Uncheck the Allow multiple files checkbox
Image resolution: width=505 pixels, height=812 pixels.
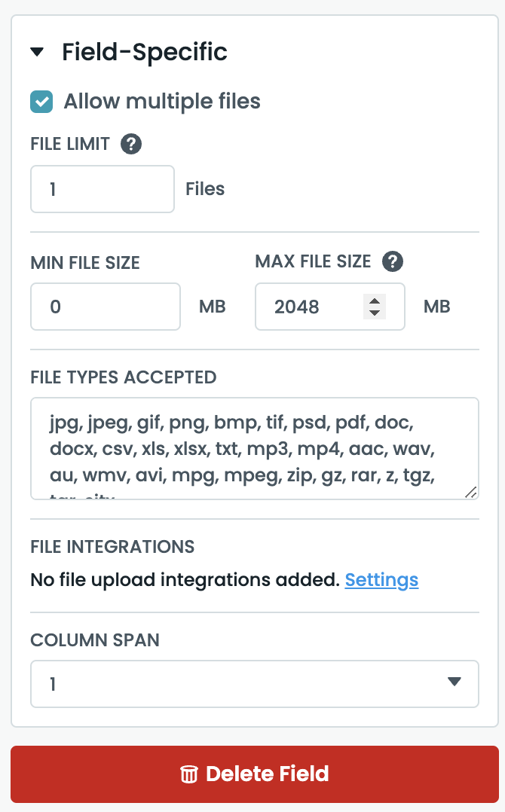coord(41,102)
